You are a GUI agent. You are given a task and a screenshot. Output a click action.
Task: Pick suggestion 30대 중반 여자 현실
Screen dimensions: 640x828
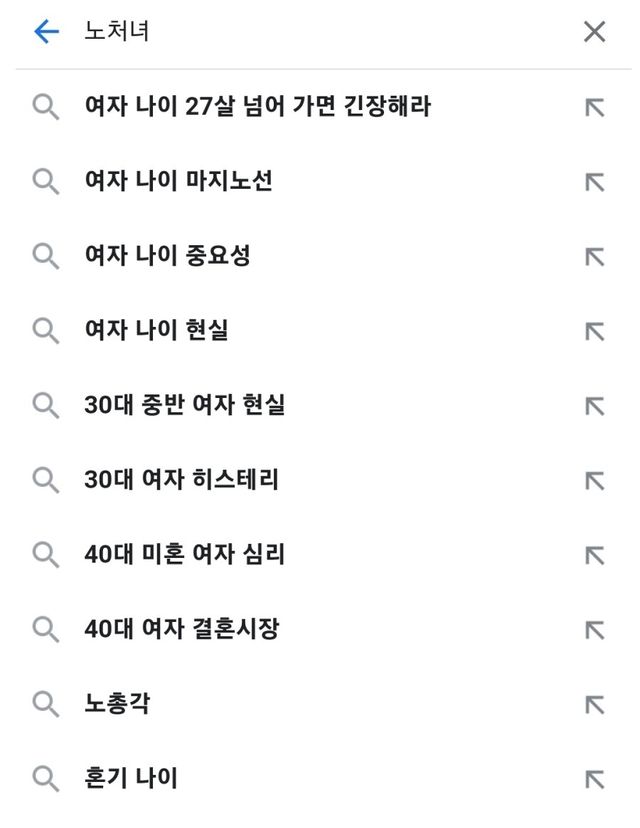click(x=185, y=405)
